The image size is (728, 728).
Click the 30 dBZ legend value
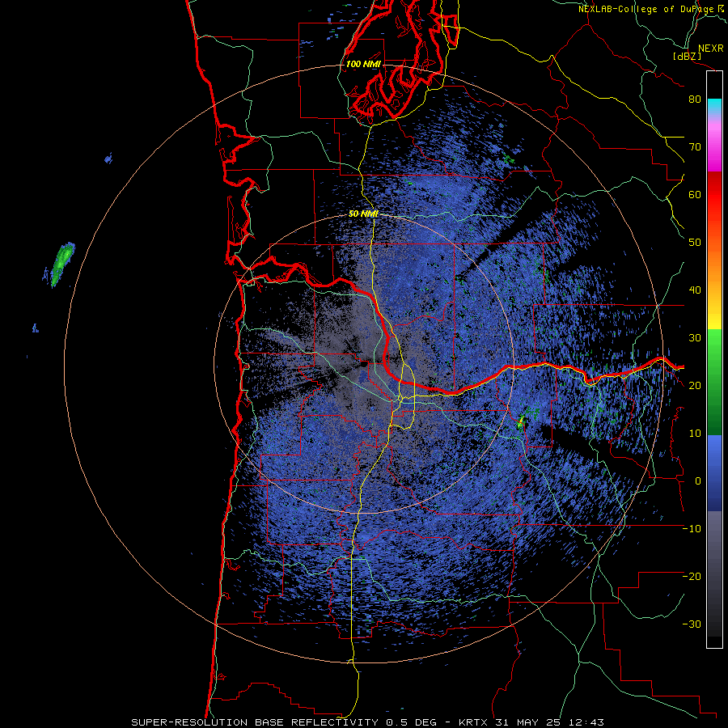[695, 337]
